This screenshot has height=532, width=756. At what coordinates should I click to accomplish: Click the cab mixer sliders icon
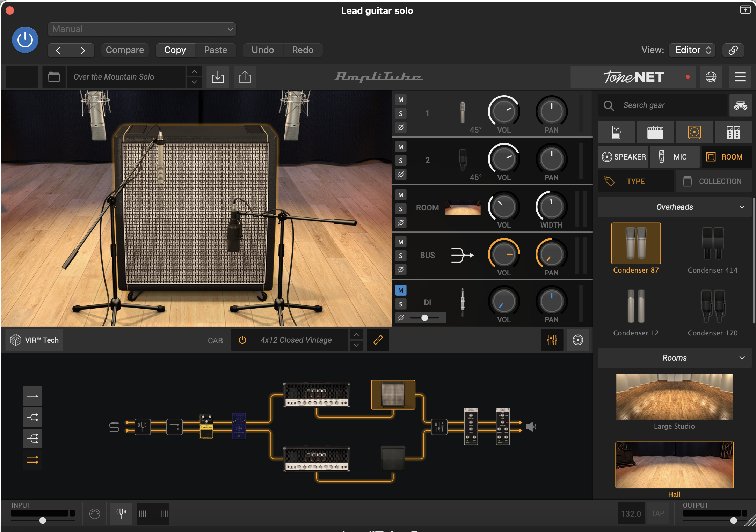[x=552, y=340]
